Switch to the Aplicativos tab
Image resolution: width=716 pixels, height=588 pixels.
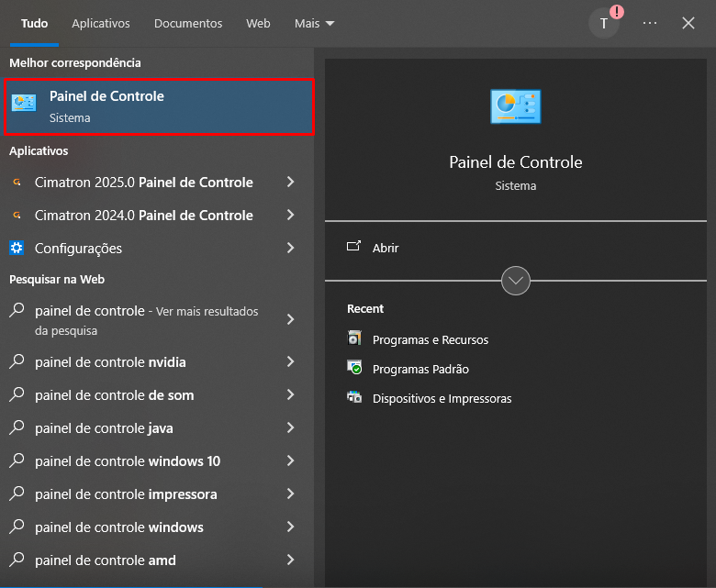pos(101,23)
